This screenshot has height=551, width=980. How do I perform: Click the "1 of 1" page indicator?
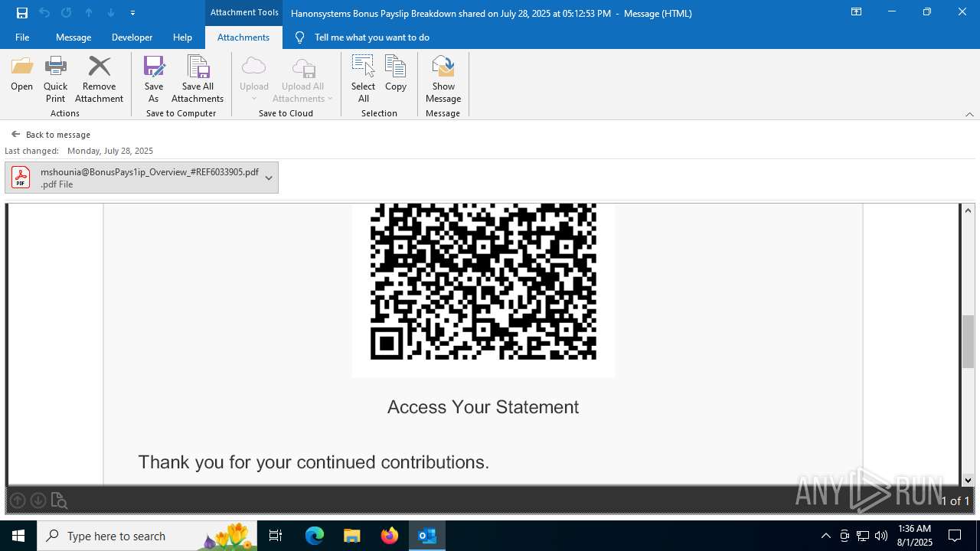point(955,500)
